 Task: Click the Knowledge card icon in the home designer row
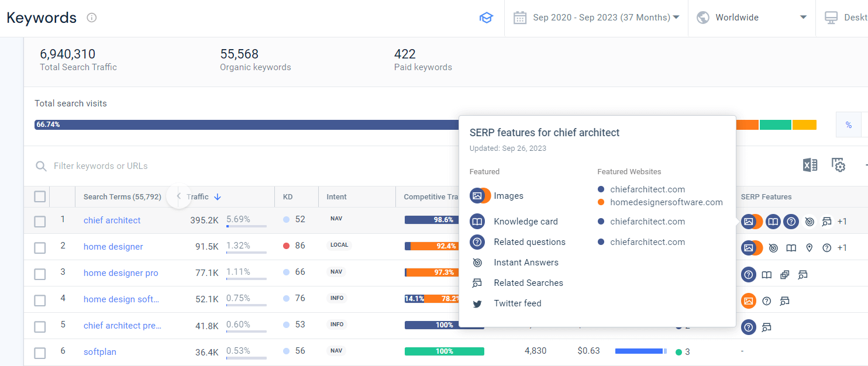pos(791,248)
